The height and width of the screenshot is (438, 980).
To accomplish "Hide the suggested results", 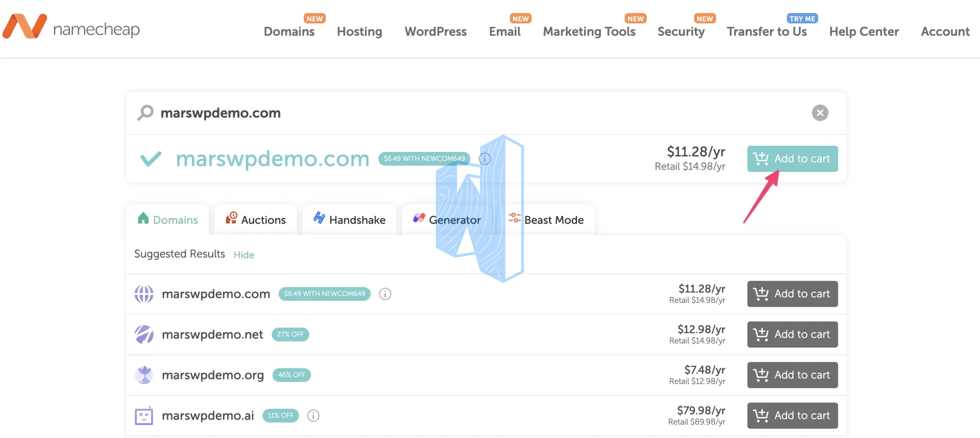I will (x=244, y=255).
